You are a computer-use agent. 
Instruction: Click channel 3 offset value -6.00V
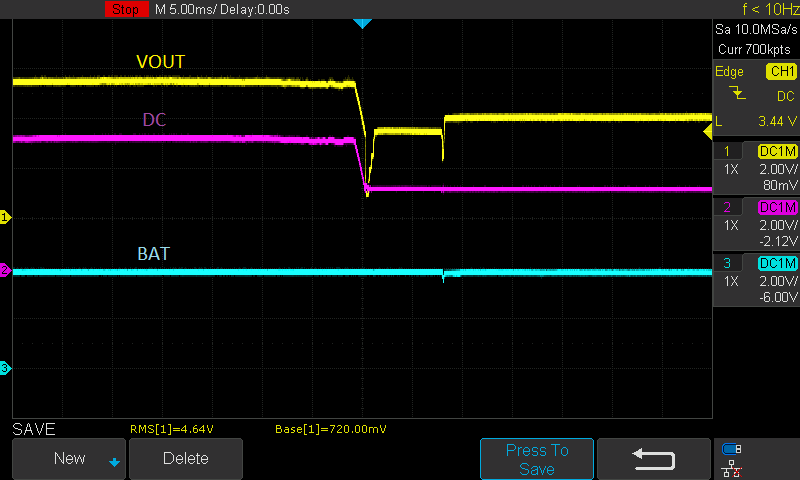778,297
